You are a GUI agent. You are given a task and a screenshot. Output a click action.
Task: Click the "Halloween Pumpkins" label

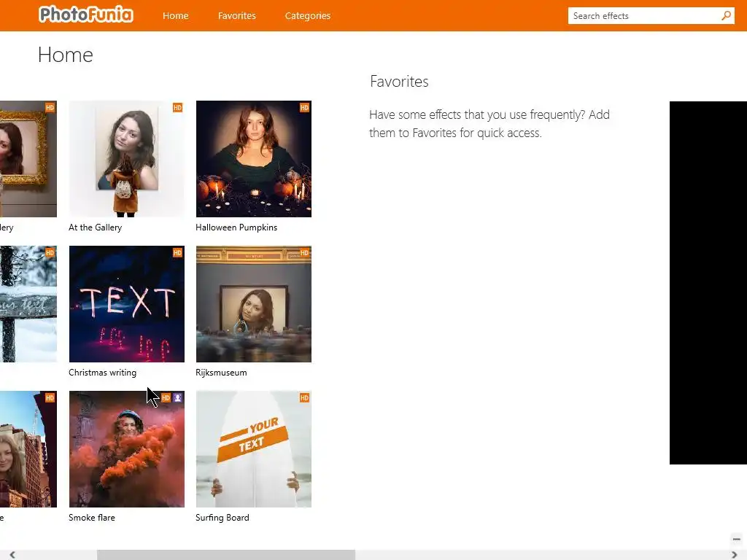236,227
